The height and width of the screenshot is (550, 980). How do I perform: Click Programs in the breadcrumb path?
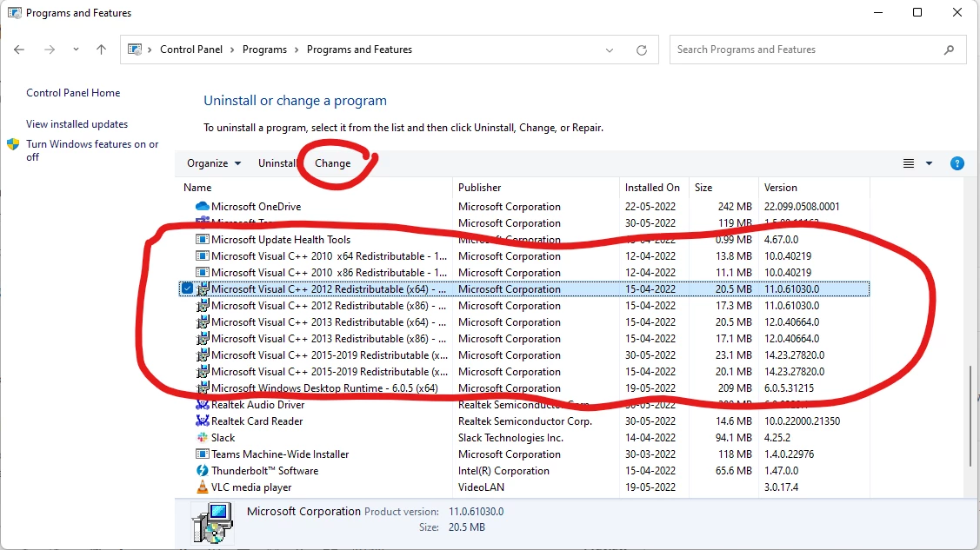264,50
